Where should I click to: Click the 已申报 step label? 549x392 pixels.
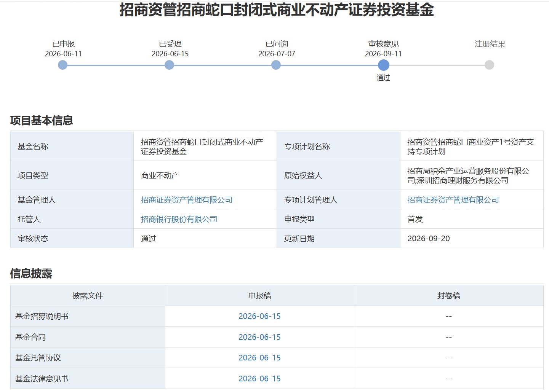(x=63, y=44)
